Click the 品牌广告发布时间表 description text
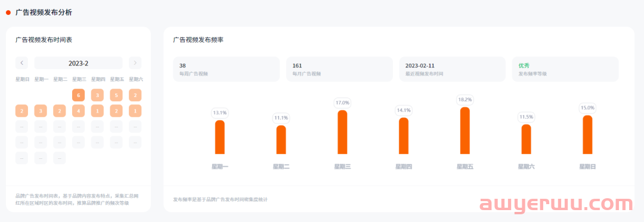This screenshot has width=644, height=222. (x=77, y=199)
